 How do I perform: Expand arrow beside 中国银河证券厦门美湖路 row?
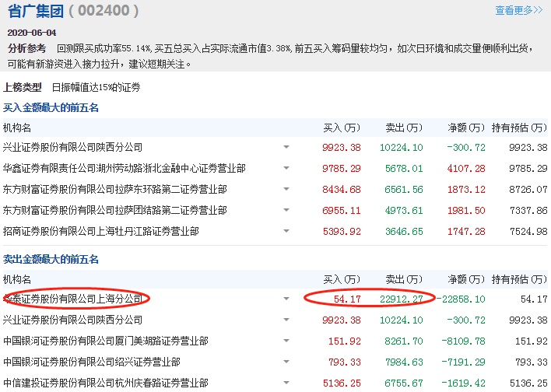(x=286, y=341)
